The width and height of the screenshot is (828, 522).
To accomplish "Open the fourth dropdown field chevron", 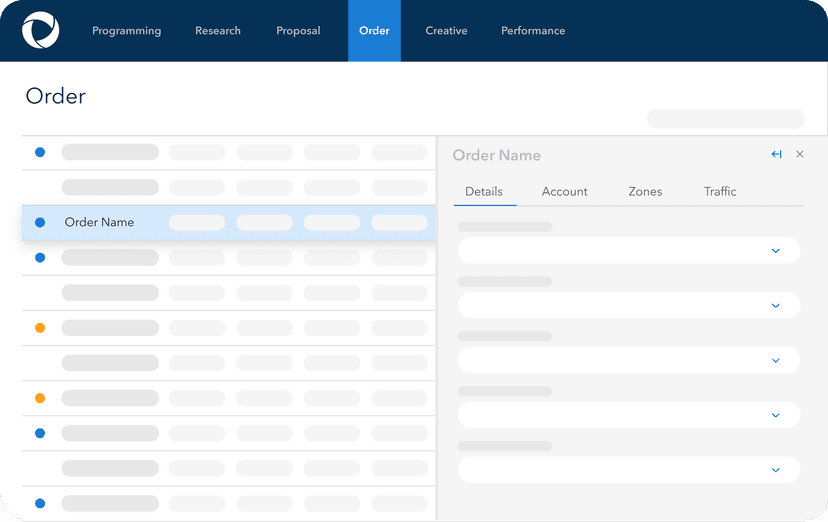I will [x=775, y=415].
